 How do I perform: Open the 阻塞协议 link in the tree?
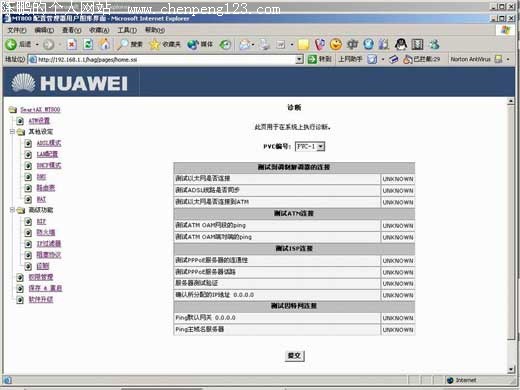pos(49,255)
